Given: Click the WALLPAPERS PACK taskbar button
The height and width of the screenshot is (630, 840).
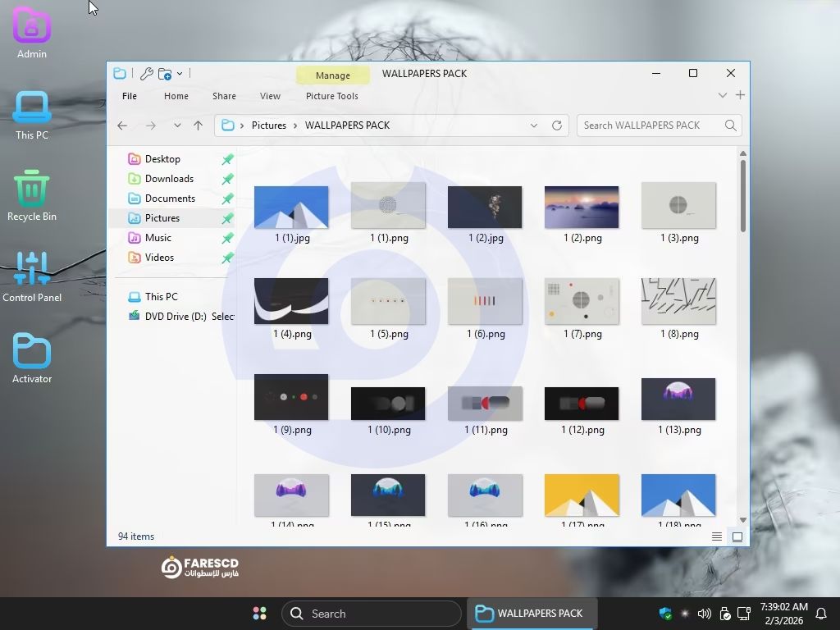Looking at the screenshot, I should (x=531, y=614).
